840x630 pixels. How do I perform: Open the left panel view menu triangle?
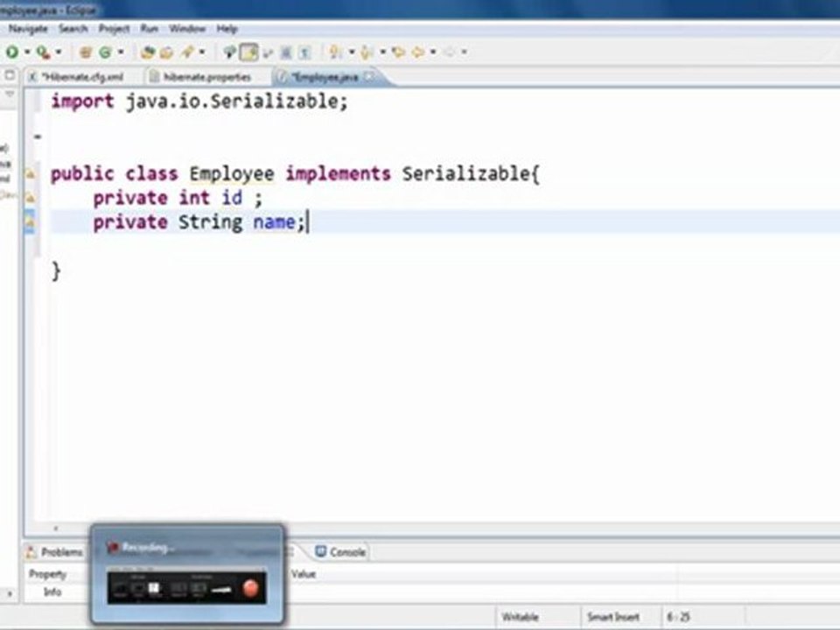point(10,94)
